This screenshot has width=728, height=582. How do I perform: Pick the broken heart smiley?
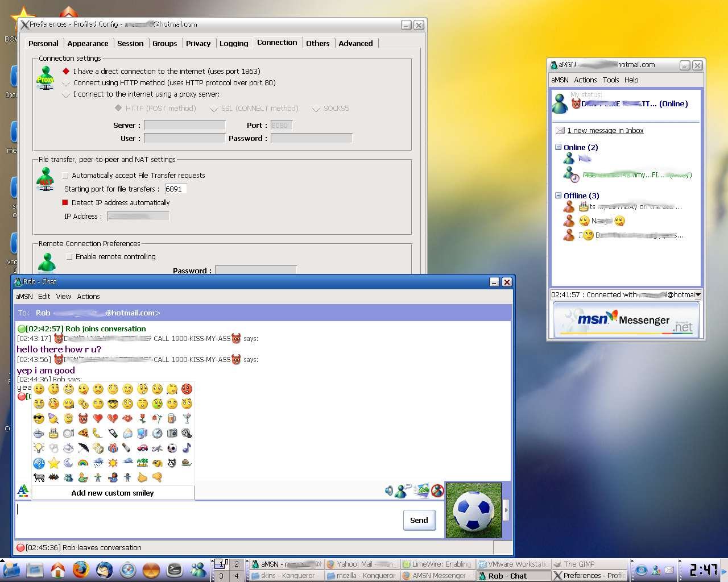click(x=113, y=419)
